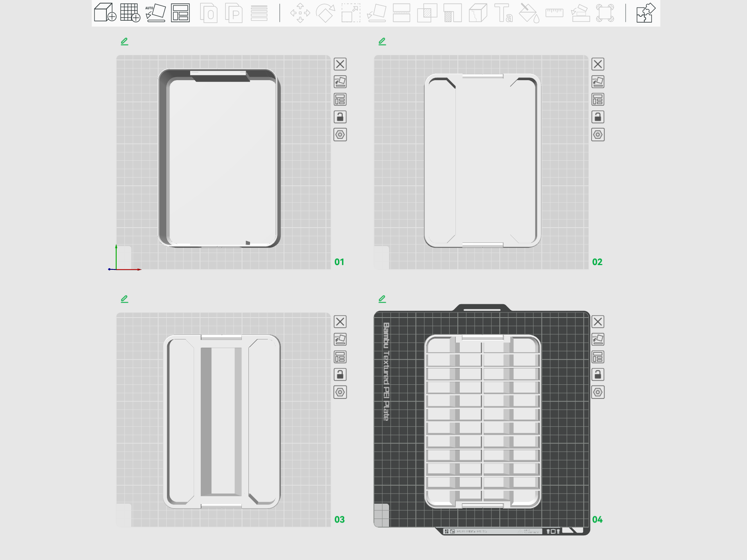Click the plate number 04 label
The image size is (747, 560).
click(x=597, y=520)
